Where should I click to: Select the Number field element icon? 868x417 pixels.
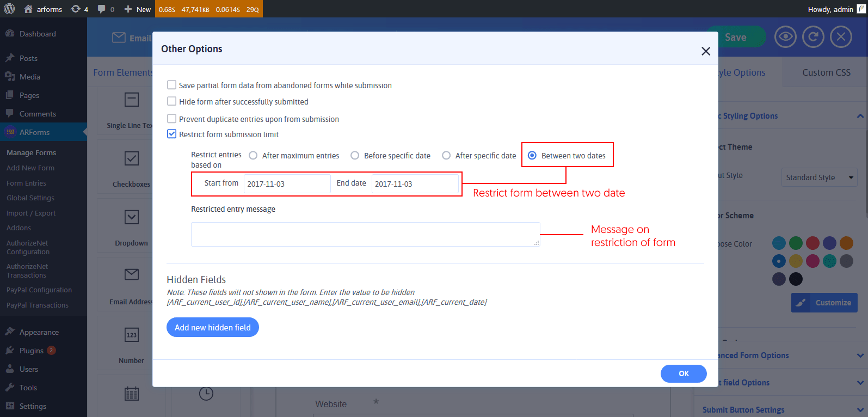(131, 335)
